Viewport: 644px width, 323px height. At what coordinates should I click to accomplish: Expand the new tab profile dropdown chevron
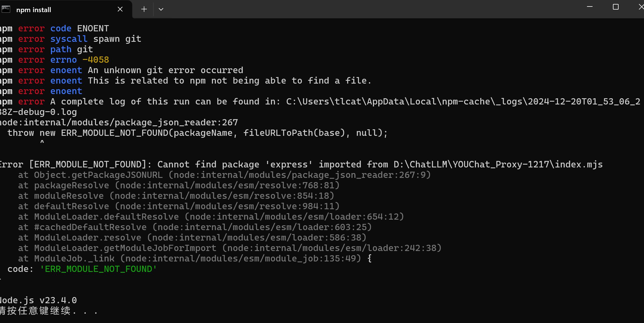click(161, 9)
